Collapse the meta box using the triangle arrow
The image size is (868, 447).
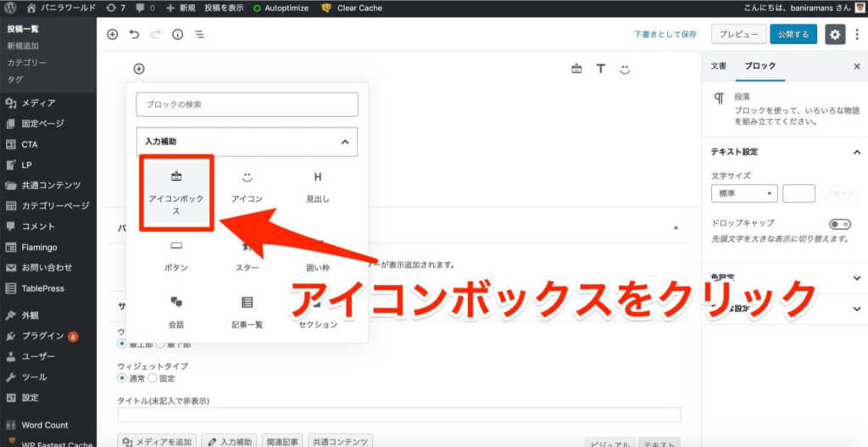click(x=676, y=227)
